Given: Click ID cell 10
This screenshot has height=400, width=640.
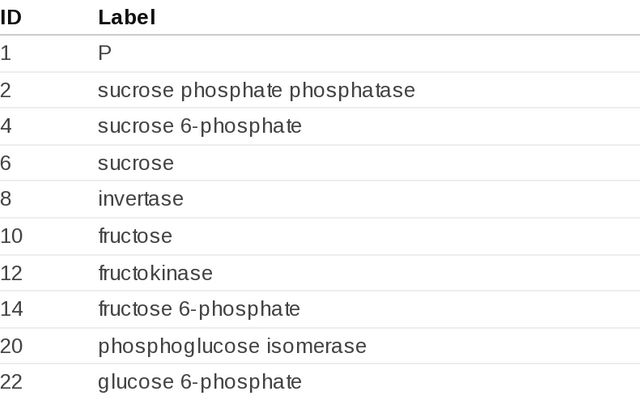Looking at the screenshot, I should [11, 236].
